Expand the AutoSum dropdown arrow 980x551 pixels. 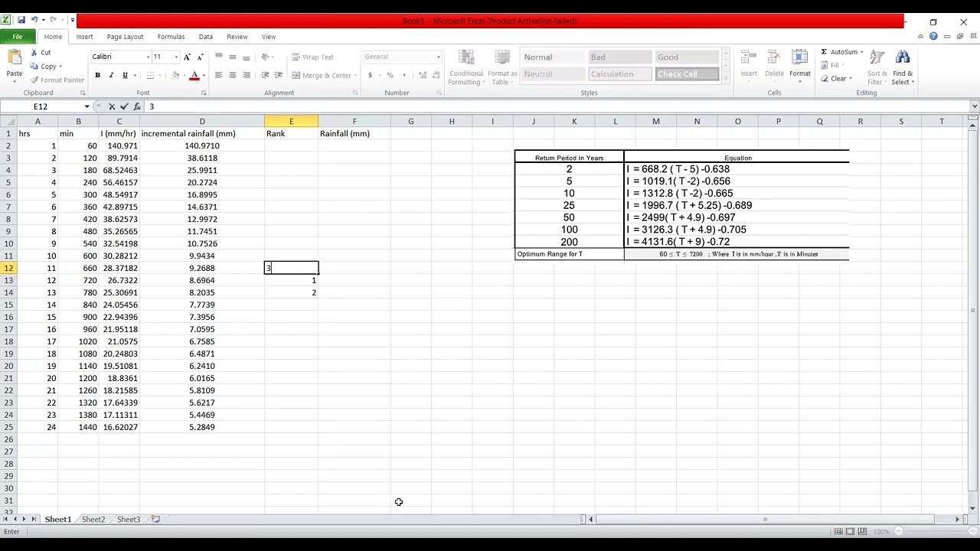(861, 52)
